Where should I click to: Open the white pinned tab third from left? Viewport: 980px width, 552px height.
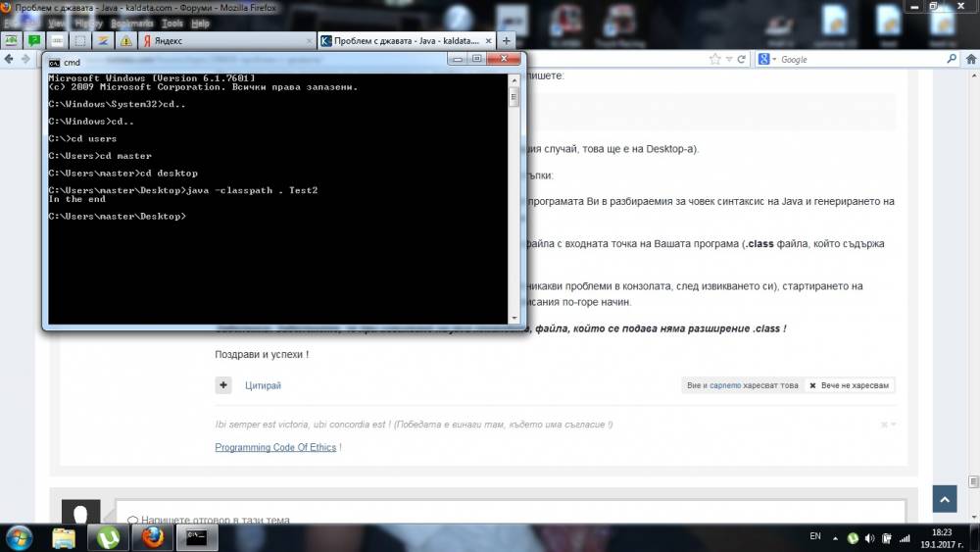click(x=57, y=40)
